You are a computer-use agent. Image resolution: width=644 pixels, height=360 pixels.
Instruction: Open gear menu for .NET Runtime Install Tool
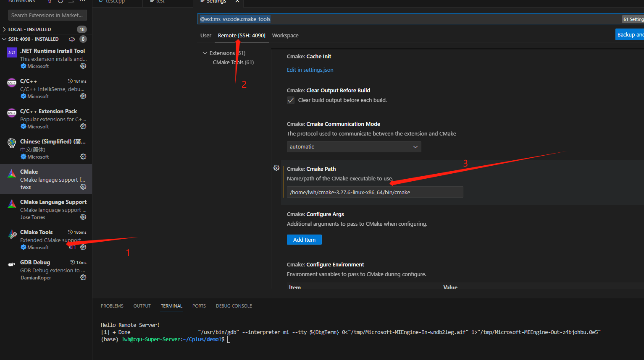pos(83,66)
